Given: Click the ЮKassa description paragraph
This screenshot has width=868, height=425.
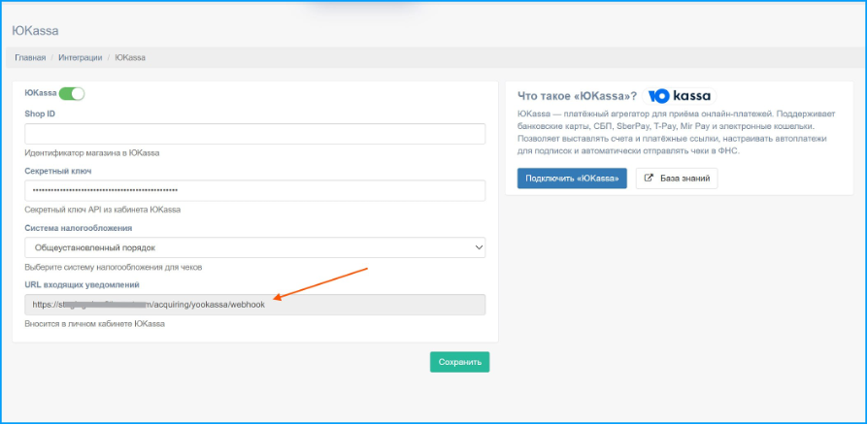Looking at the screenshot, I should coord(677,132).
